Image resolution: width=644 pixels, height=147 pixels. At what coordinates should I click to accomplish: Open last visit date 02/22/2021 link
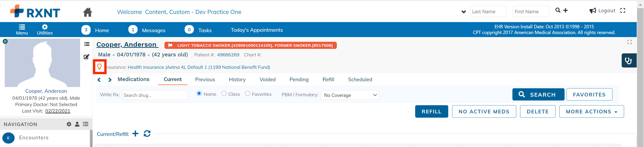pyautogui.click(x=58, y=111)
